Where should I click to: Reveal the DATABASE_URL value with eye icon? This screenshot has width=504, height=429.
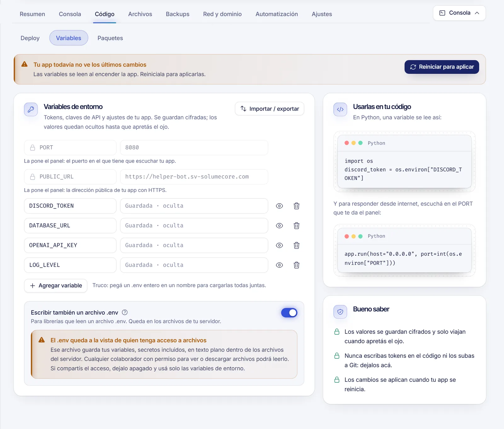pyautogui.click(x=279, y=226)
